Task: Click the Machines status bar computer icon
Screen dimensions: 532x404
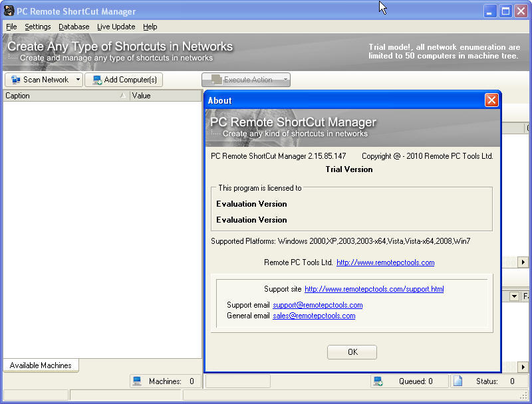Action: click(137, 381)
